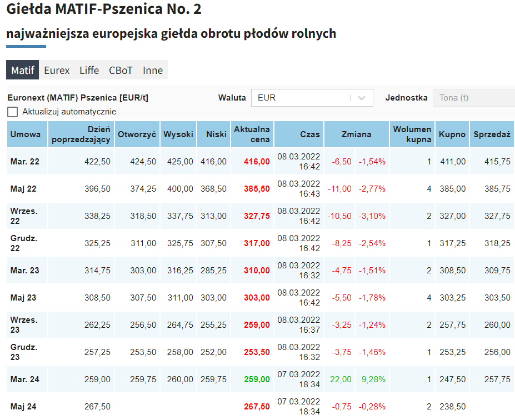
Task: Enable the Aktualizuj automatycznie checkbox
Action: (x=13, y=112)
